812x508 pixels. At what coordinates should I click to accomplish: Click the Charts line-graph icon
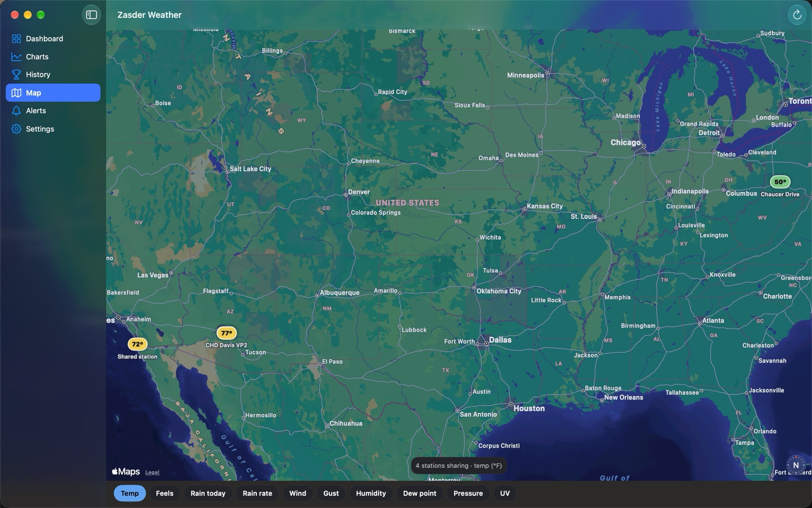coord(16,57)
